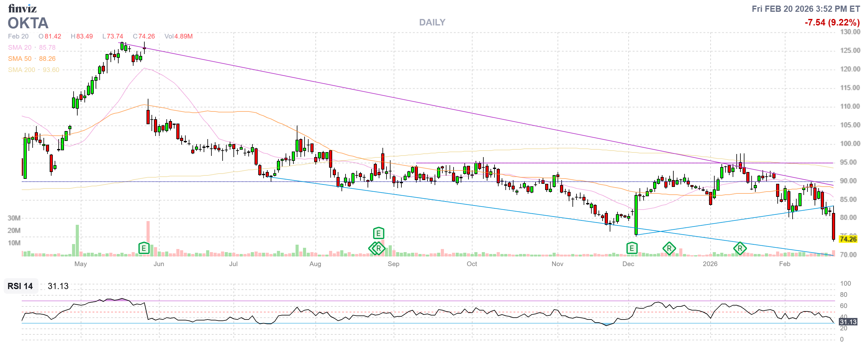Click the mid-December R diamond marker
The height and width of the screenshot is (349, 868).
[x=669, y=249]
